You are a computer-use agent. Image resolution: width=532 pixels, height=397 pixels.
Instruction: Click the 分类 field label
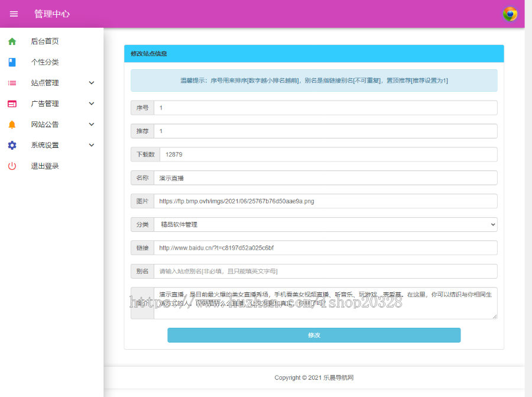pyautogui.click(x=142, y=224)
